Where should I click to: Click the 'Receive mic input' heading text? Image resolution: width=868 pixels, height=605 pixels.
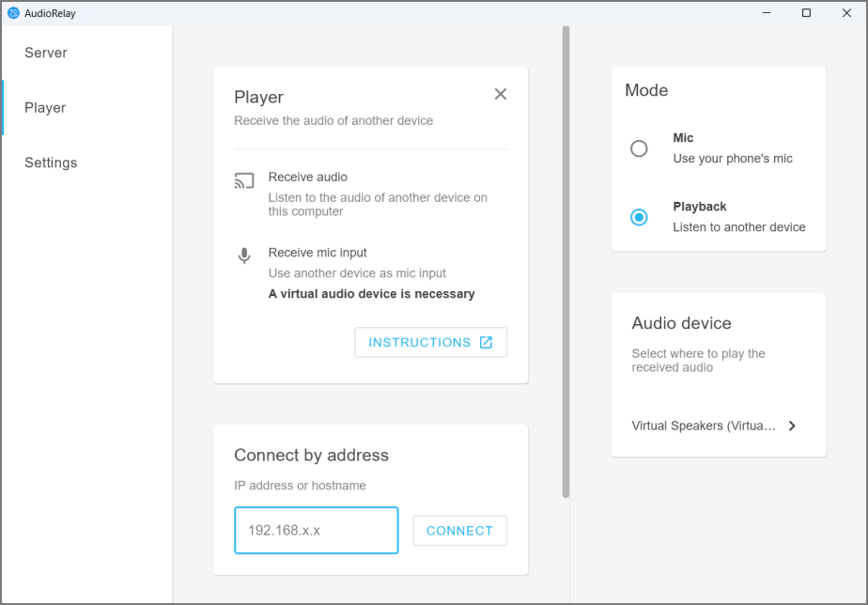pos(318,253)
